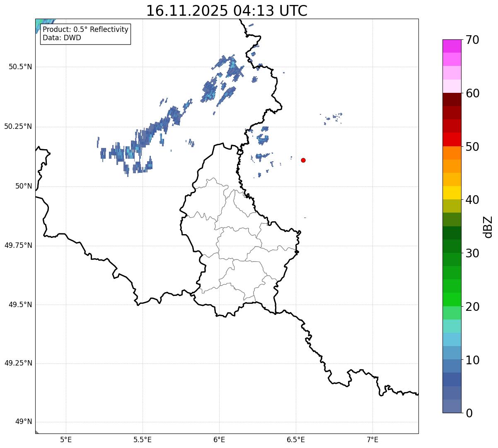The image size is (498, 448).
Task: Click the yellow colorbar segment just above the 40 mark
Action: [452, 193]
